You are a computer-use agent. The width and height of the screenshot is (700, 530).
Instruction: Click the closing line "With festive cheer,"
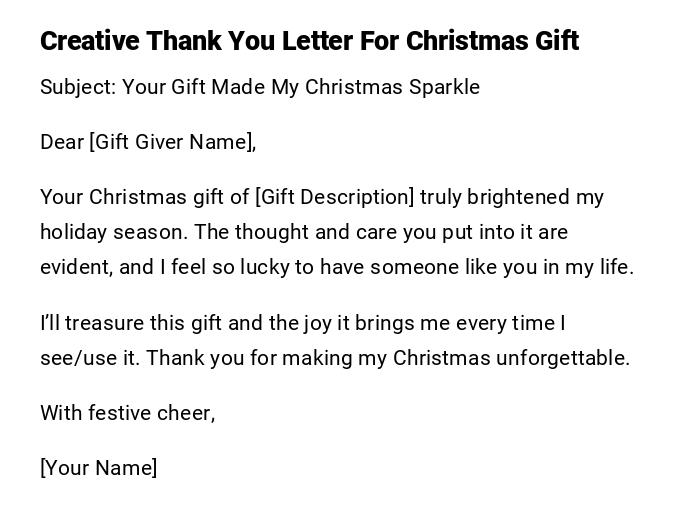click(127, 413)
